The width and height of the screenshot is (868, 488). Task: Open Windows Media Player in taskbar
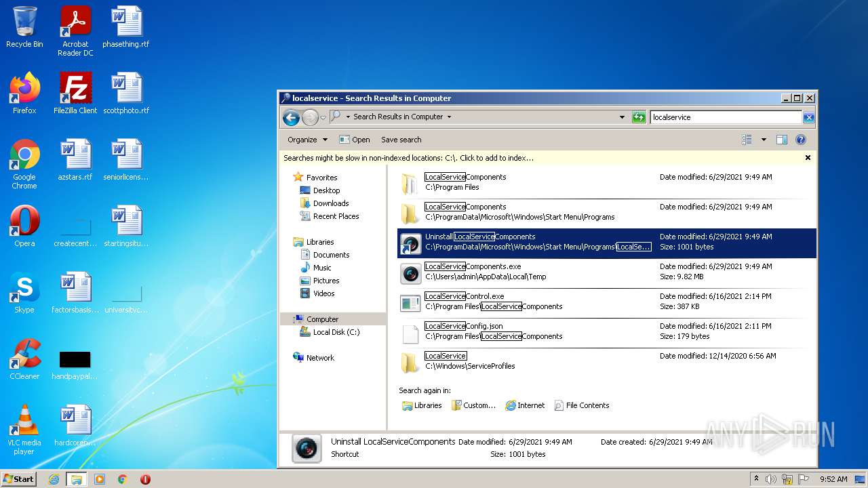pos(100,479)
